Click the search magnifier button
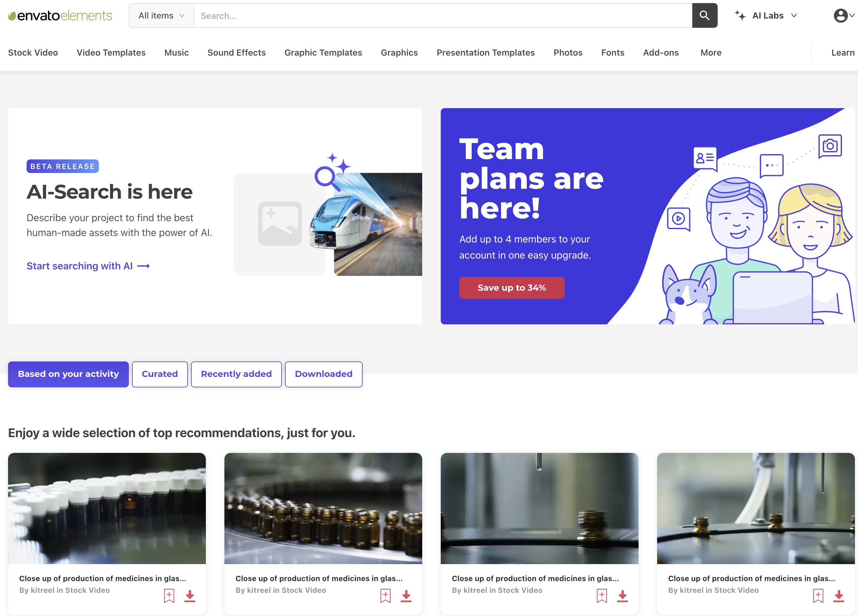The height and width of the screenshot is (616, 858). coord(704,15)
